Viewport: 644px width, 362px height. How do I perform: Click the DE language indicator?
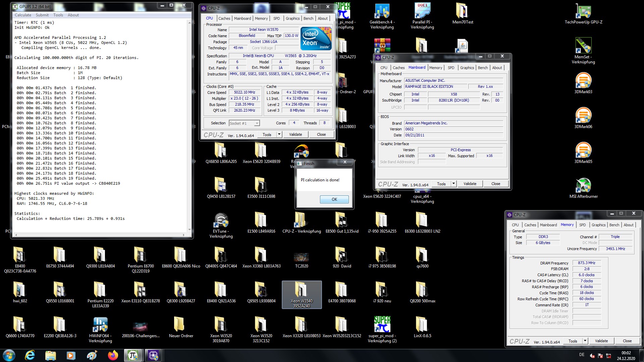click(x=582, y=355)
